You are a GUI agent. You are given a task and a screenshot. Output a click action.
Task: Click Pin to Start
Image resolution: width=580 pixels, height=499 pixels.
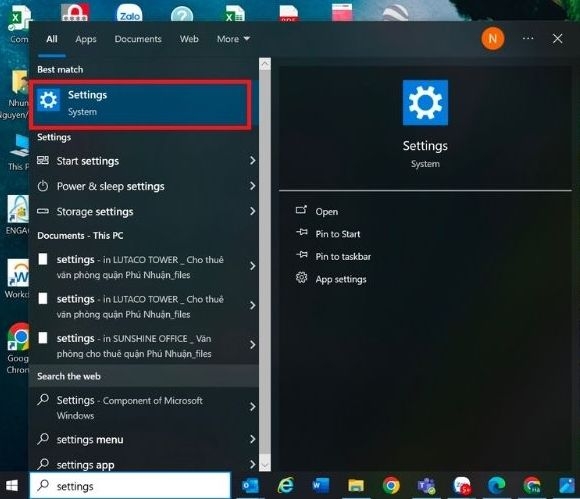tap(338, 234)
